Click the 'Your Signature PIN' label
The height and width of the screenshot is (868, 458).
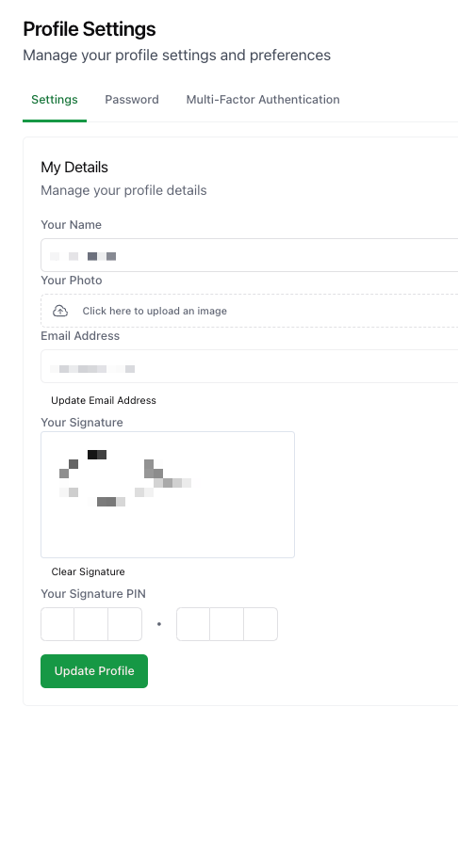93,594
